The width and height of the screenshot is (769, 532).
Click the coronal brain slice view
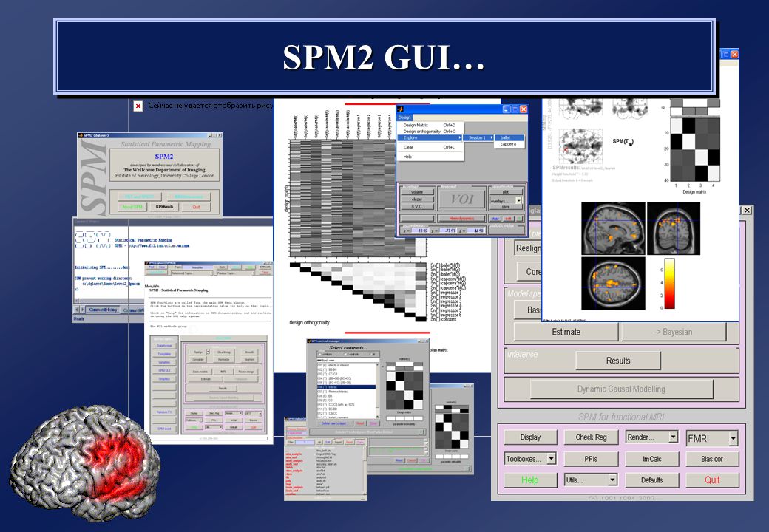(x=674, y=228)
